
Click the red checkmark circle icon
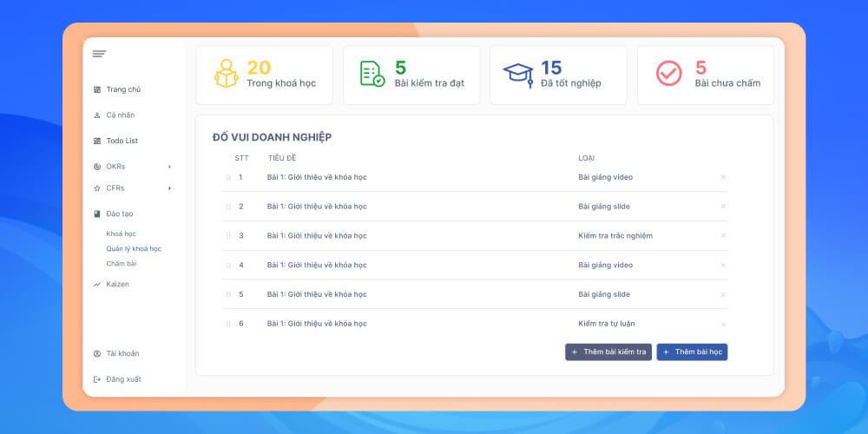(x=668, y=73)
